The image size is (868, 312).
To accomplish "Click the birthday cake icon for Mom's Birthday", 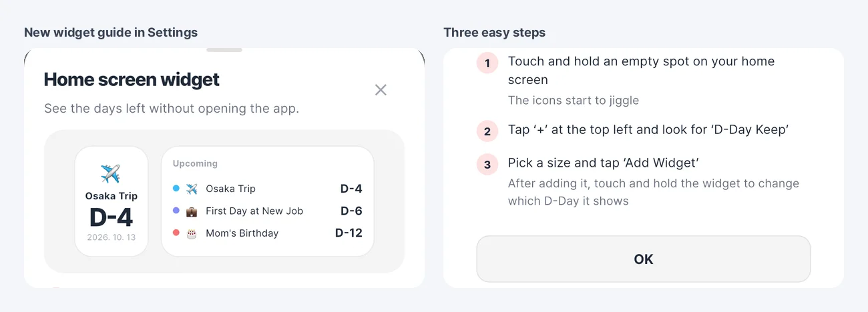I will (192, 233).
